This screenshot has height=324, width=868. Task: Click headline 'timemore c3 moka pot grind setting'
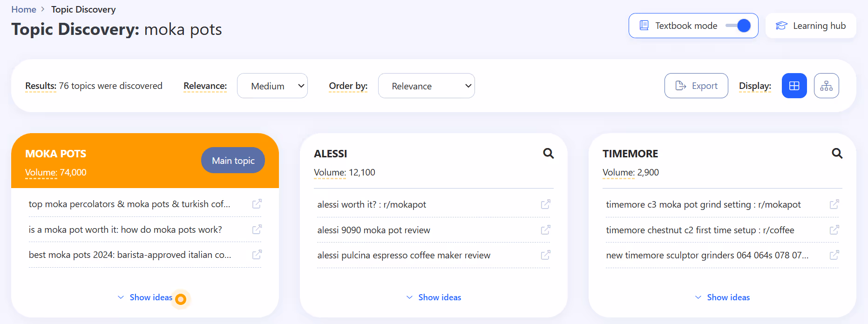[x=703, y=204]
